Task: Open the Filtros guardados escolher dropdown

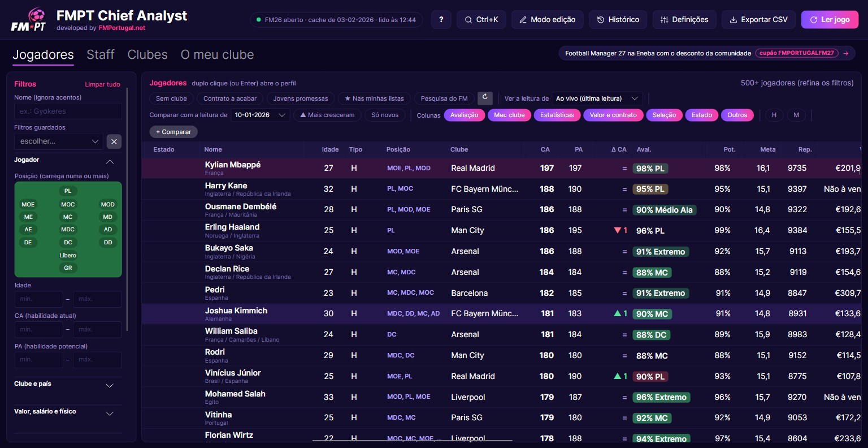Action: (59, 141)
